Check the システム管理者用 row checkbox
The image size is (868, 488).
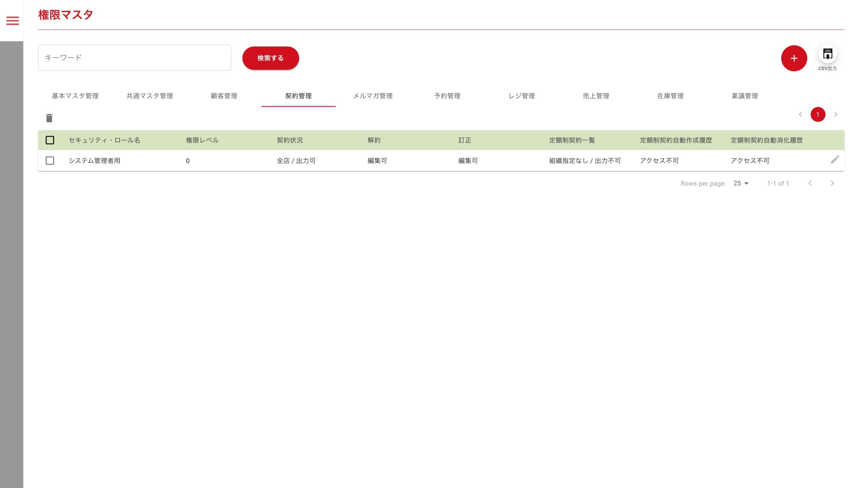tap(50, 160)
